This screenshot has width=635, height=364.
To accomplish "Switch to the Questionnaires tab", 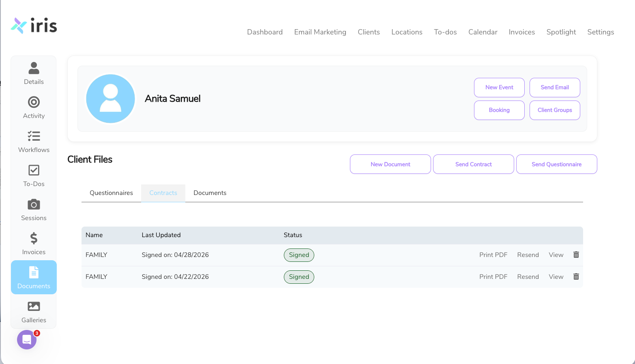I will [111, 193].
